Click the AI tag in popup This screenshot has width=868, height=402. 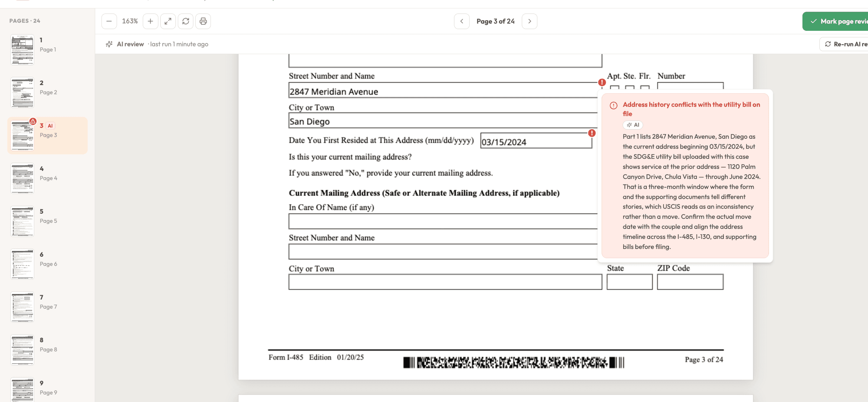click(x=633, y=125)
